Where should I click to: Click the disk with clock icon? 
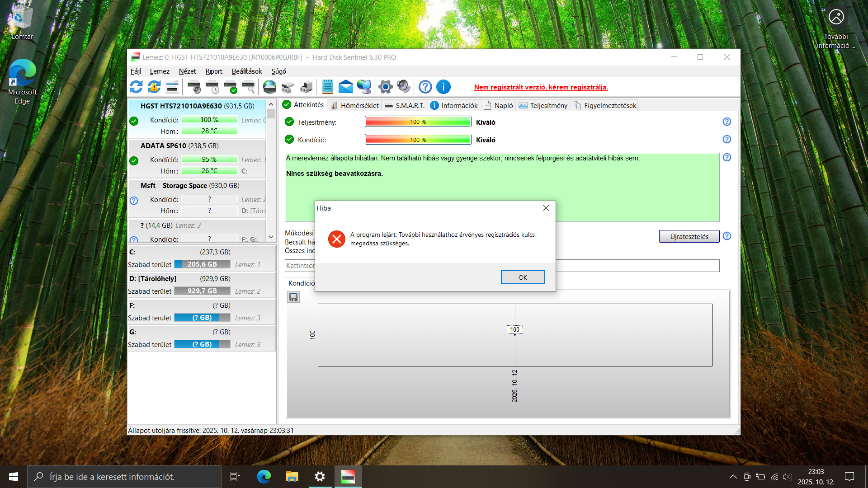click(x=212, y=87)
